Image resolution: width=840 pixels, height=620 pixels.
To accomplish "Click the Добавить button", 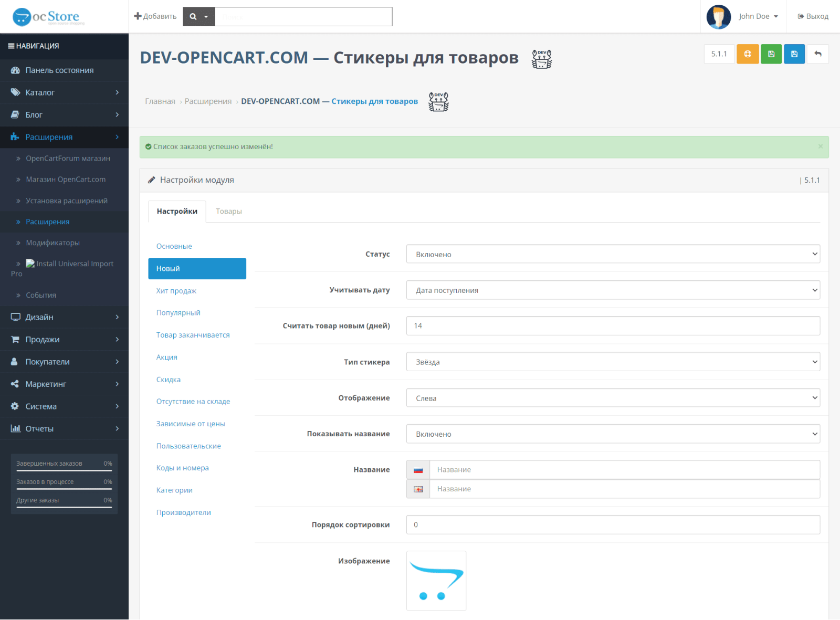I will pyautogui.click(x=155, y=17).
